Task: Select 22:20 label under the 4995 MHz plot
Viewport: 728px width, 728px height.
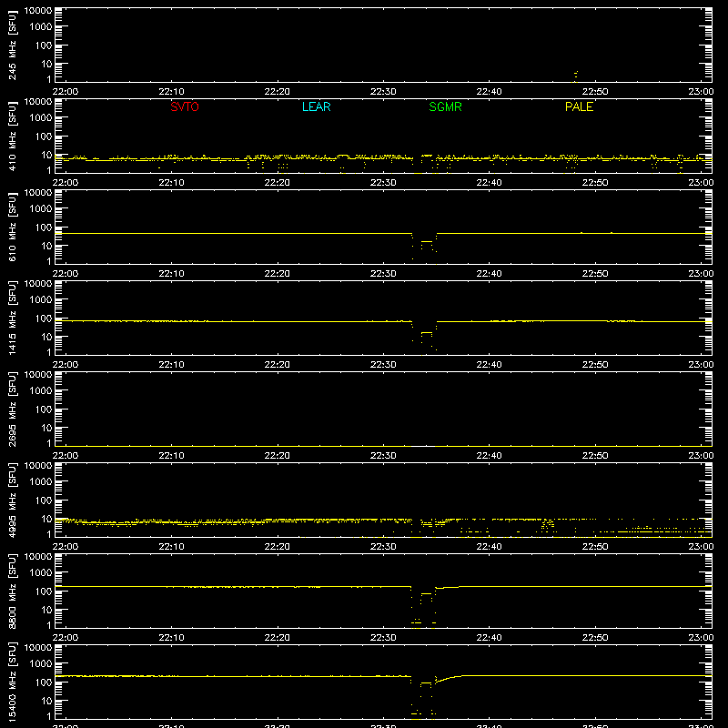Action: click(x=278, y=547)
